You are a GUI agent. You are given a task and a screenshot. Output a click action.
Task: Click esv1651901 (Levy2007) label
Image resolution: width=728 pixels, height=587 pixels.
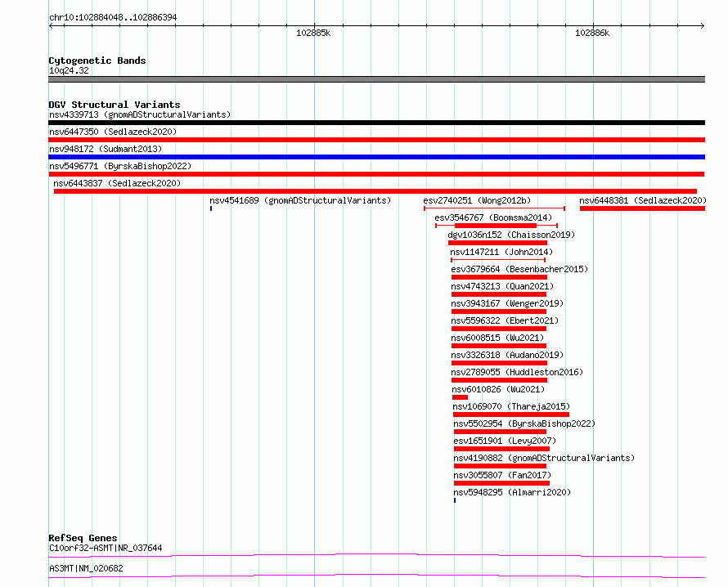point(505,441)
